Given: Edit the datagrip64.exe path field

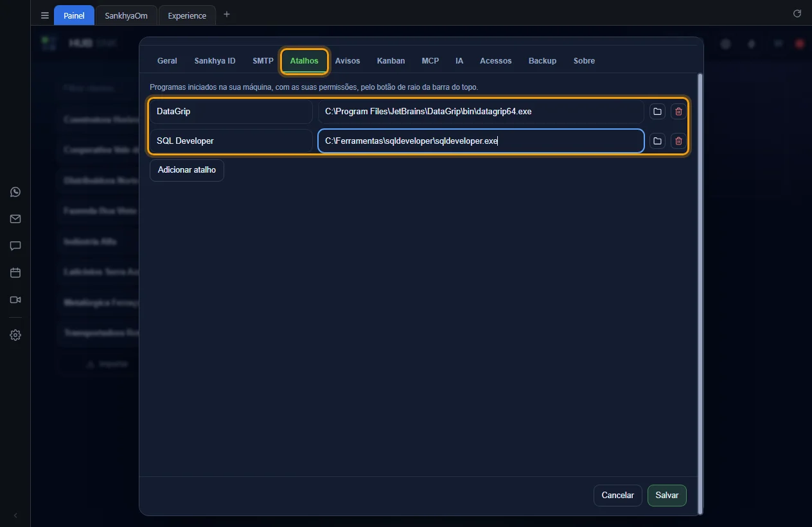Looking at the screenshot, I should pyautogui.click(x=481, y=112).
